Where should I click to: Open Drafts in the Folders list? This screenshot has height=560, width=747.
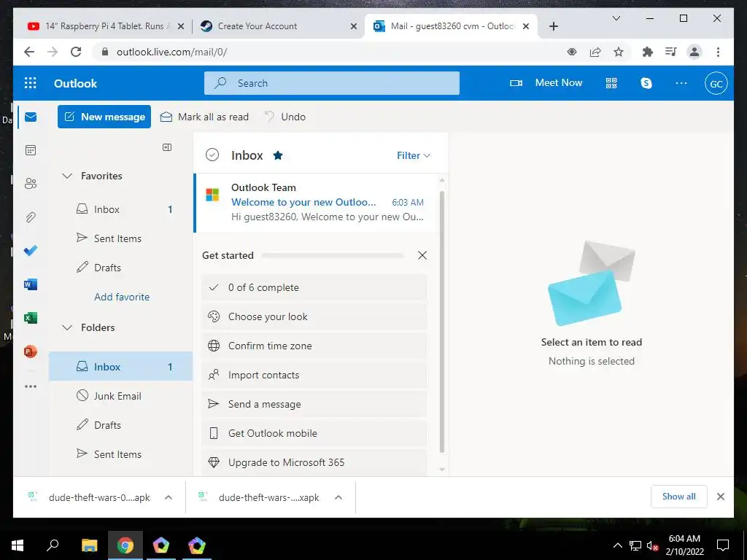pyautogui.click(x=120, y=425)
